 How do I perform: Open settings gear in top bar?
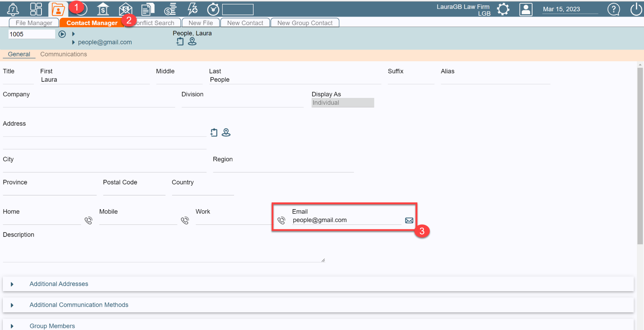[503, 9]
